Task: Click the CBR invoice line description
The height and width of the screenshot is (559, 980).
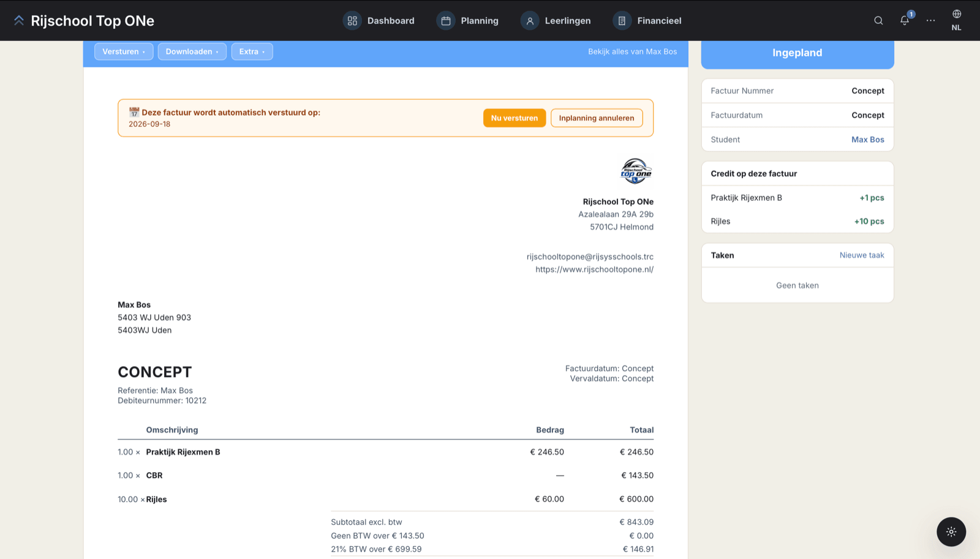Action: (154, 475)
